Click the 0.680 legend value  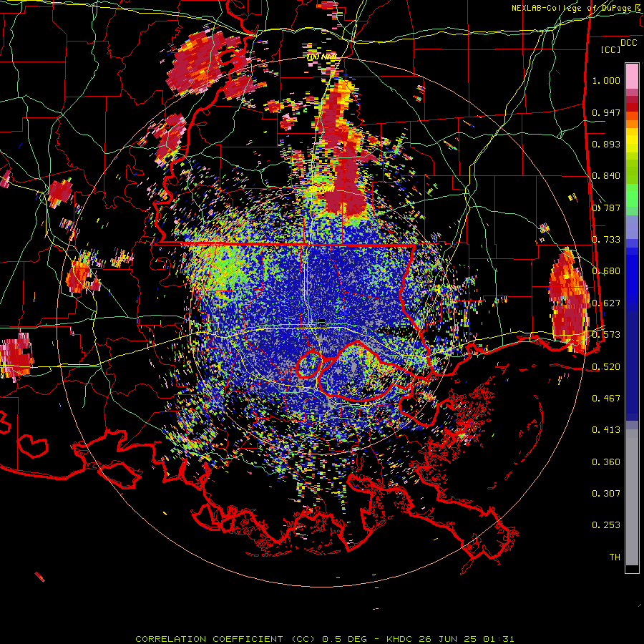pyautogui.click(x=606, y=271)
